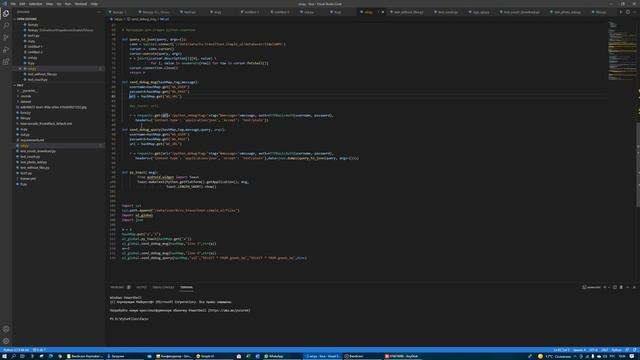The height and width of the screenshot is (360, 640).
Task: Open Run and Debug view
Action: click(6, 49)
